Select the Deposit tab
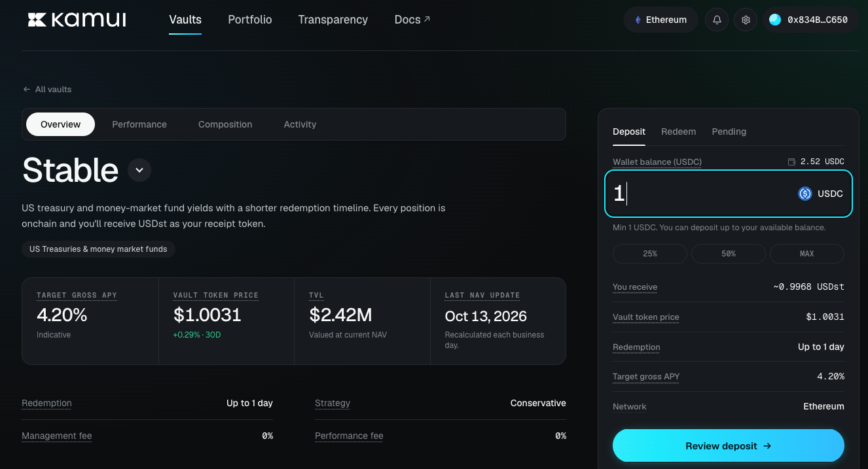 (629, 131)
